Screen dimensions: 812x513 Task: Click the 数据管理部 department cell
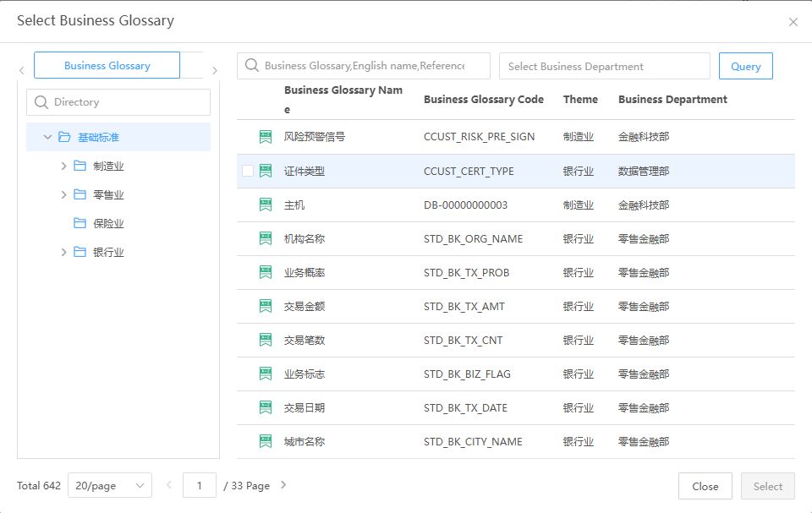point(644,172)
